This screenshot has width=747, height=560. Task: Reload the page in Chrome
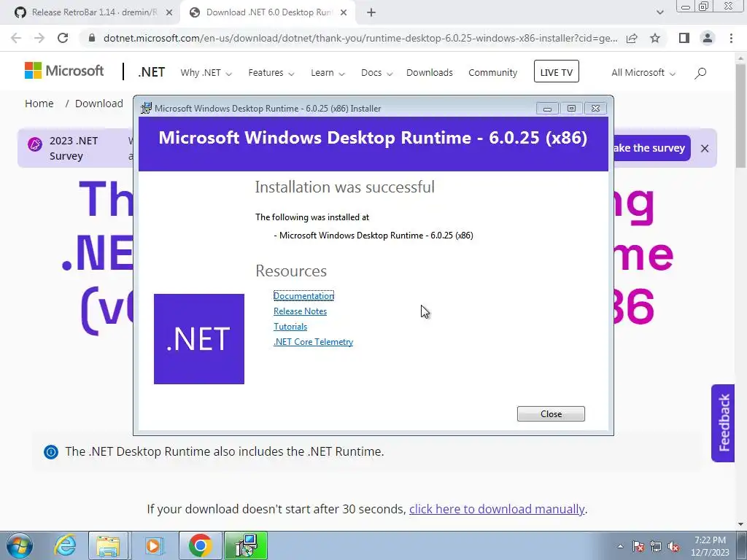[x=63, y=38]
